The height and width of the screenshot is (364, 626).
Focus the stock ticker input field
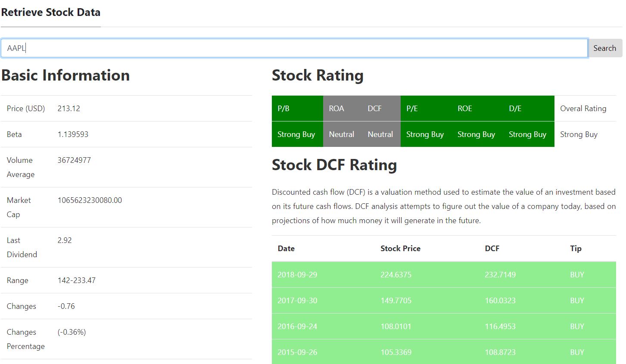294,48
